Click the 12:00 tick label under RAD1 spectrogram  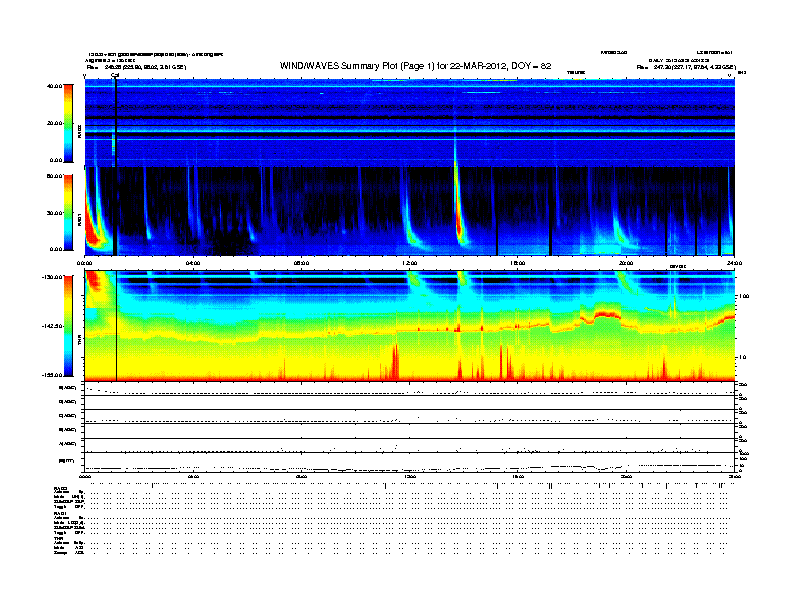pos(410,263)
